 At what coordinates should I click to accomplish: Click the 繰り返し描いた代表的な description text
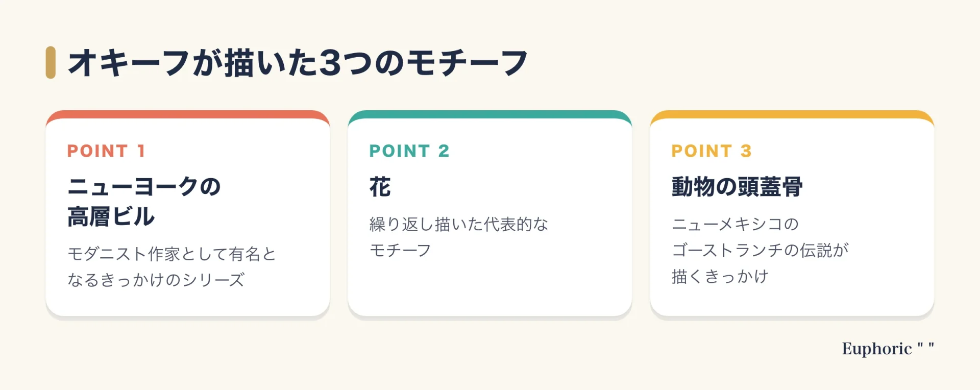coord(459,224)
